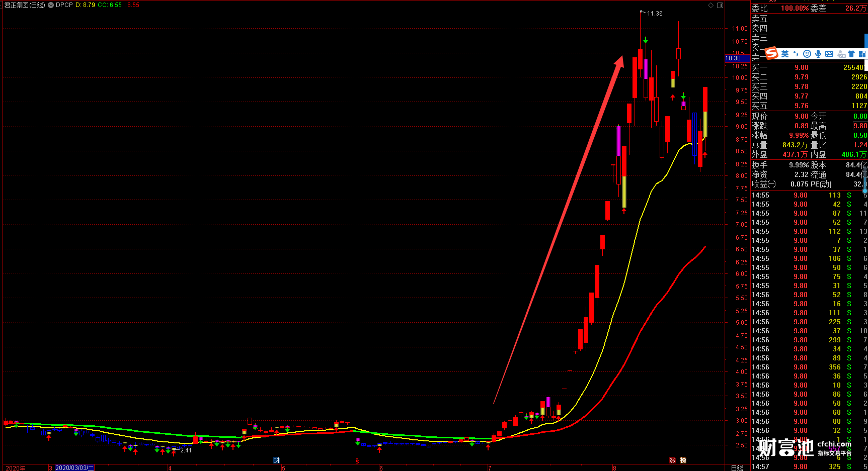868x471 pixels.
Task: Activate the microphone voice input
Action: tap(818, 54)
